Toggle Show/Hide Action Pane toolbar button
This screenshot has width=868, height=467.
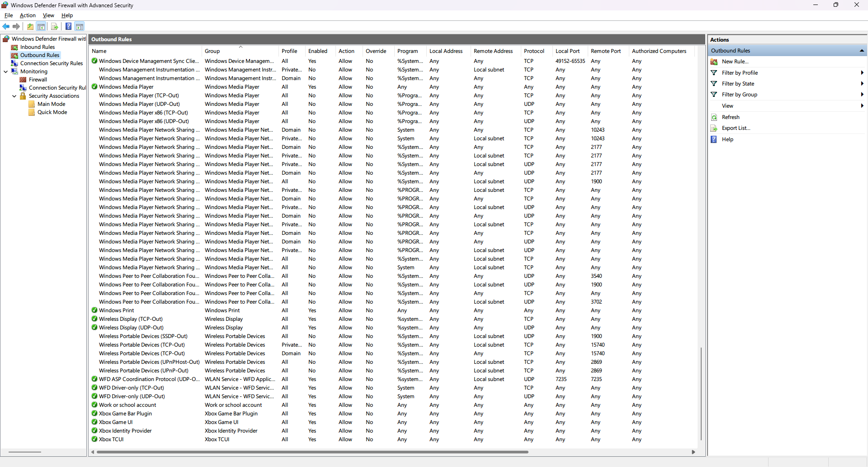pyautogui.click(x=80, y=27)
